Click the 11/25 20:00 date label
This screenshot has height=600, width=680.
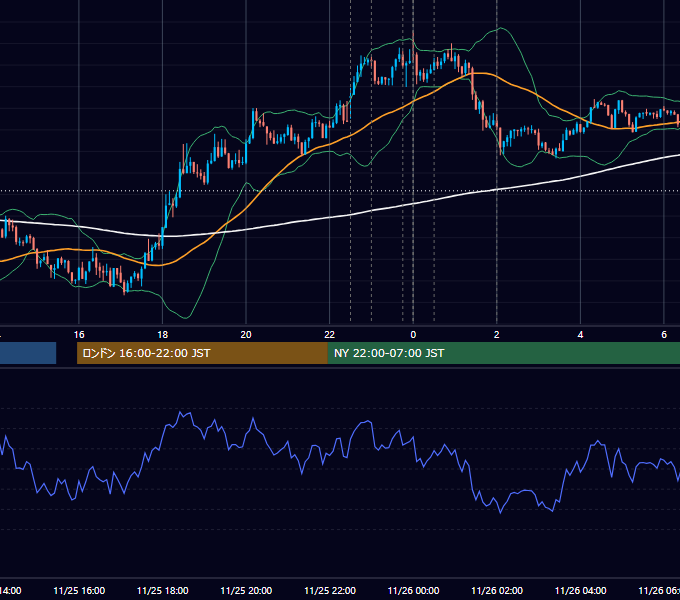[x=246, y=590]
